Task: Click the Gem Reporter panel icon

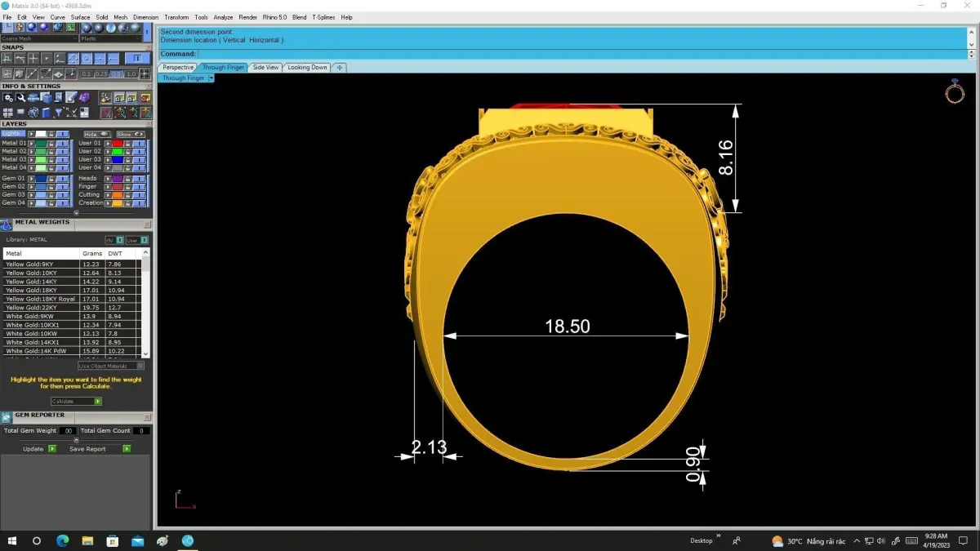Action: point(6,417)
